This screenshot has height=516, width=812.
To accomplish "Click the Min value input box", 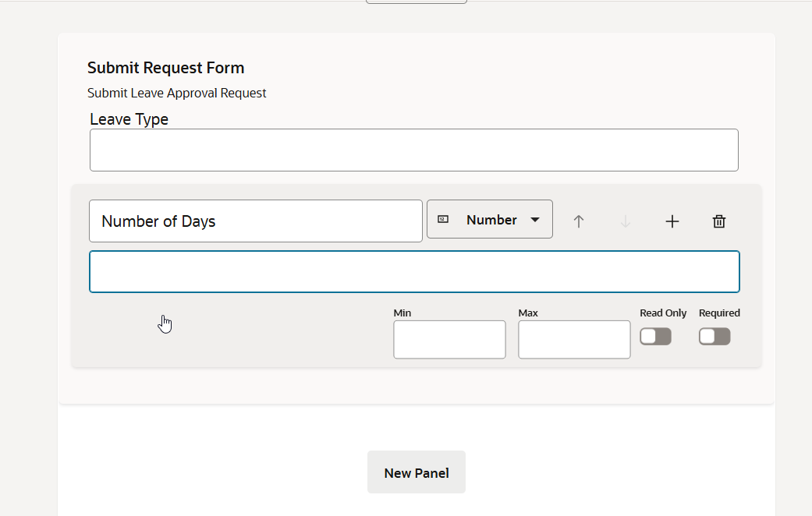I will 449,340.
